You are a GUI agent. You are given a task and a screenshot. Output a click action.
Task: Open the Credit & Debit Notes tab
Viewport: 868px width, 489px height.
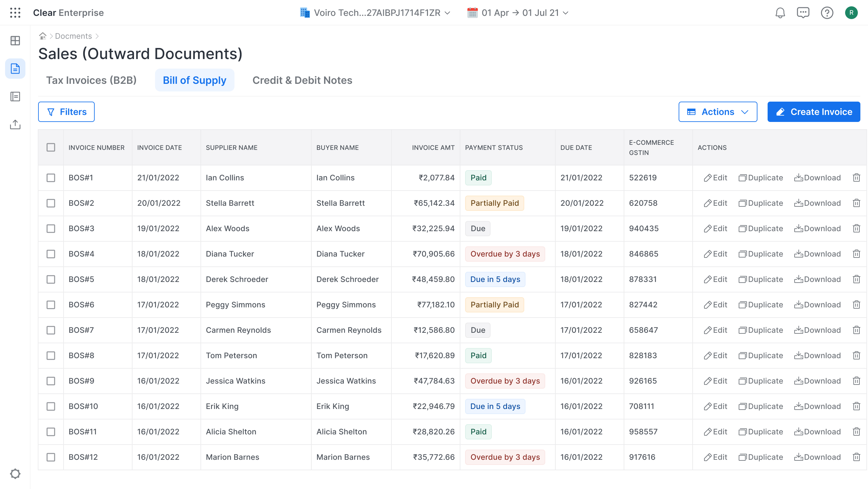pyautogui.click(x=302, y=80)
